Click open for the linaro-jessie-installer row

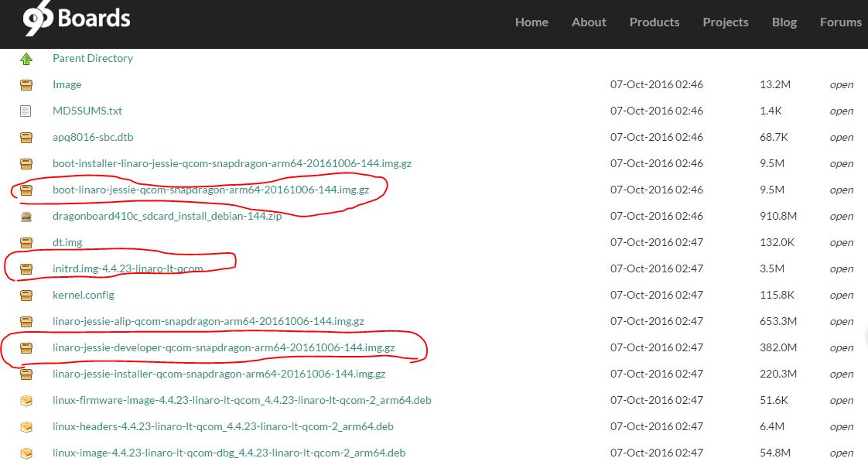842,374
